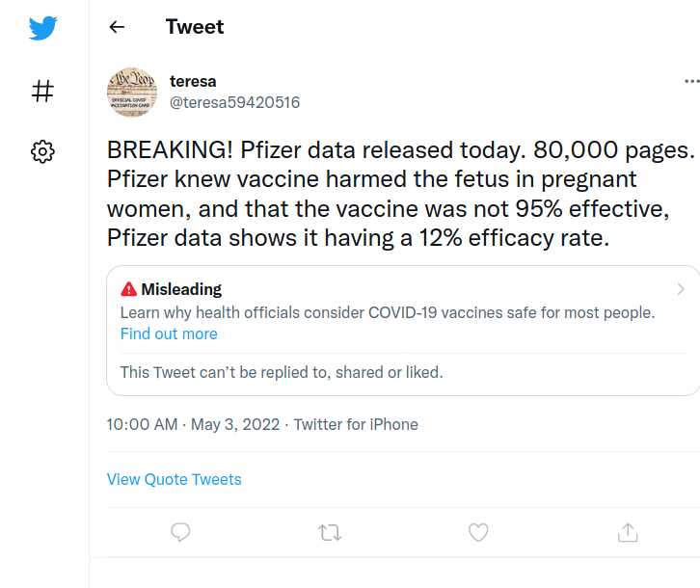Image resolution: width=700 pixels, height=588 pixels.
Task: Click the share upload icon
Action: pyautogui.click(x=628, y=532)
